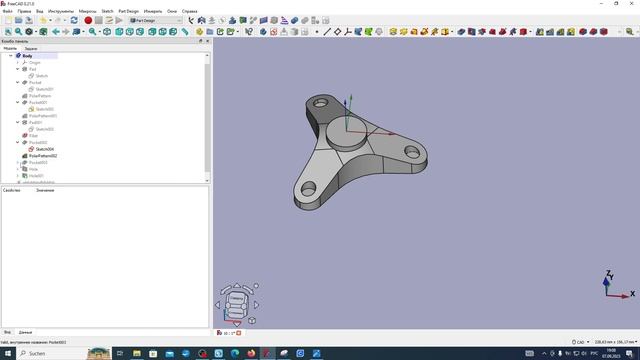640x360 pixels.
Task: Collapse the Pocket002 tree node
Action: point(18,142)
